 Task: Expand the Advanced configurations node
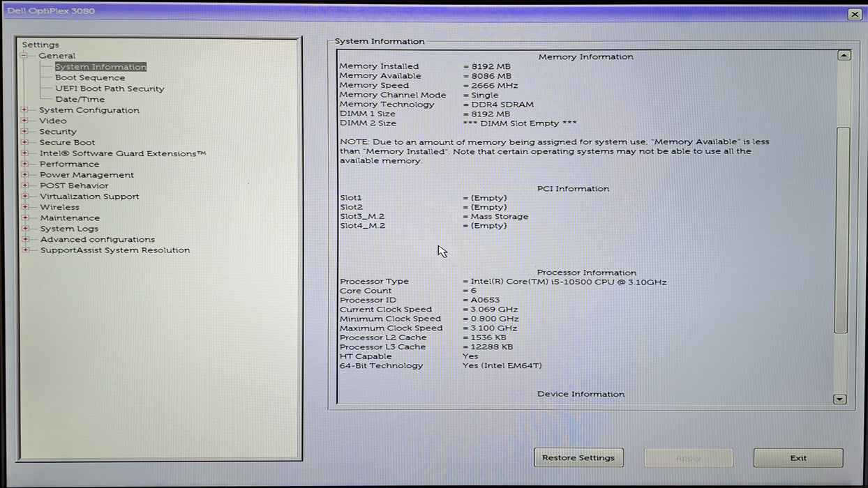pos(25,239)
